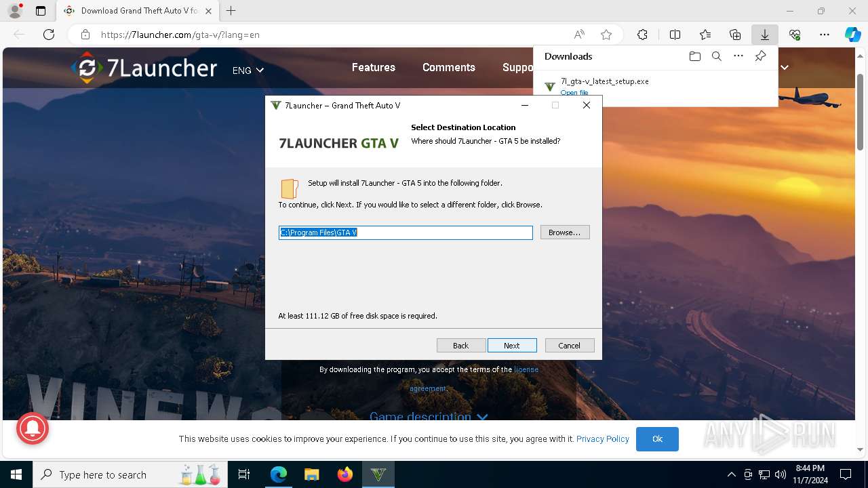Launch Copilot from the toolbar

tap(852, 35)
